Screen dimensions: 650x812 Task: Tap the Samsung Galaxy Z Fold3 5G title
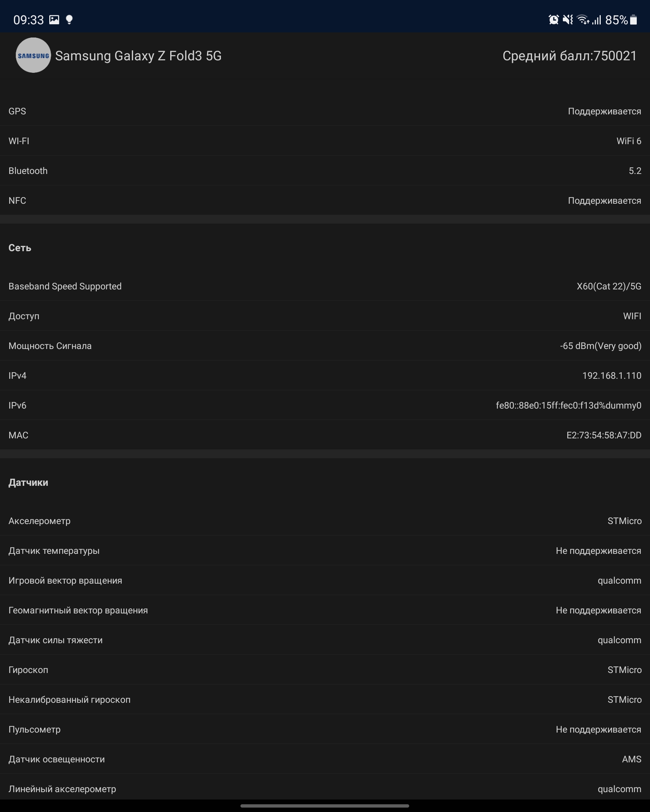(x=138, y=56)
